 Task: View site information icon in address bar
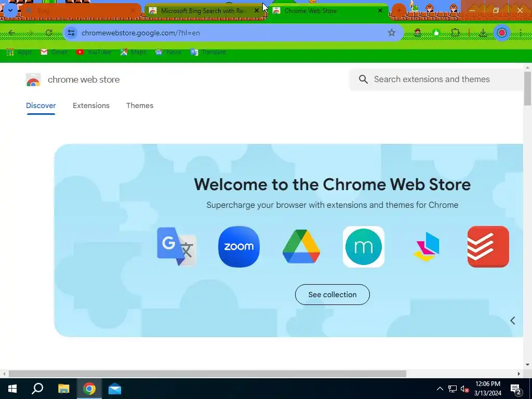pyautogui.click(x=71, y=33)
